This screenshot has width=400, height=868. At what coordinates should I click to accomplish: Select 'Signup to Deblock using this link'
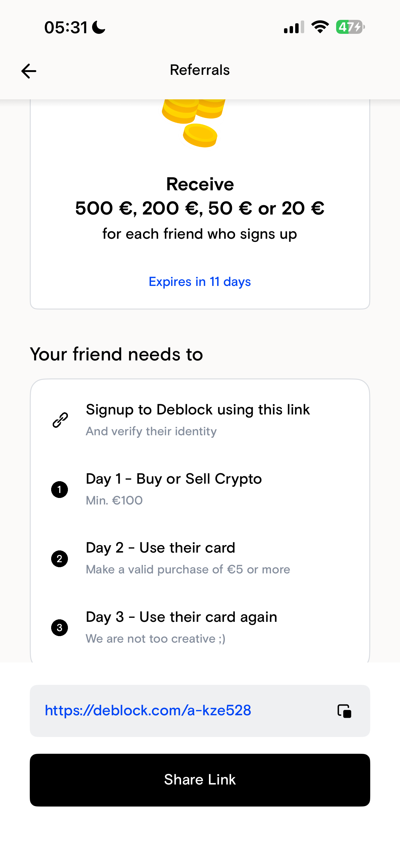pyautogui.click(x=198, y=410)
